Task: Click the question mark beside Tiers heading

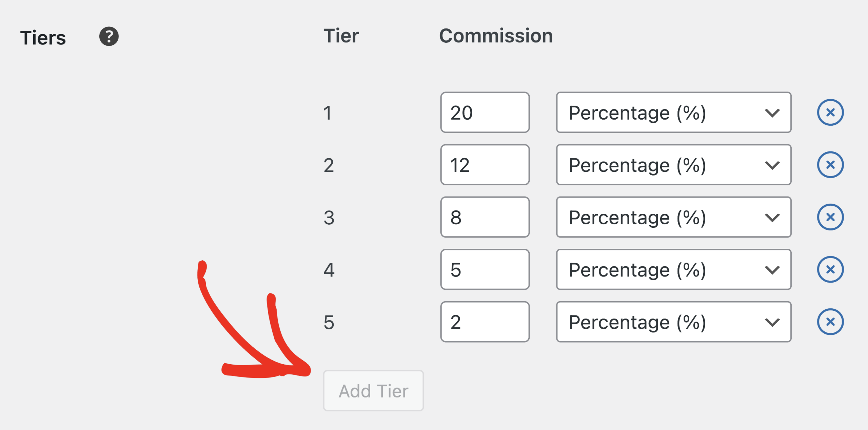Action: click(109, 36)
